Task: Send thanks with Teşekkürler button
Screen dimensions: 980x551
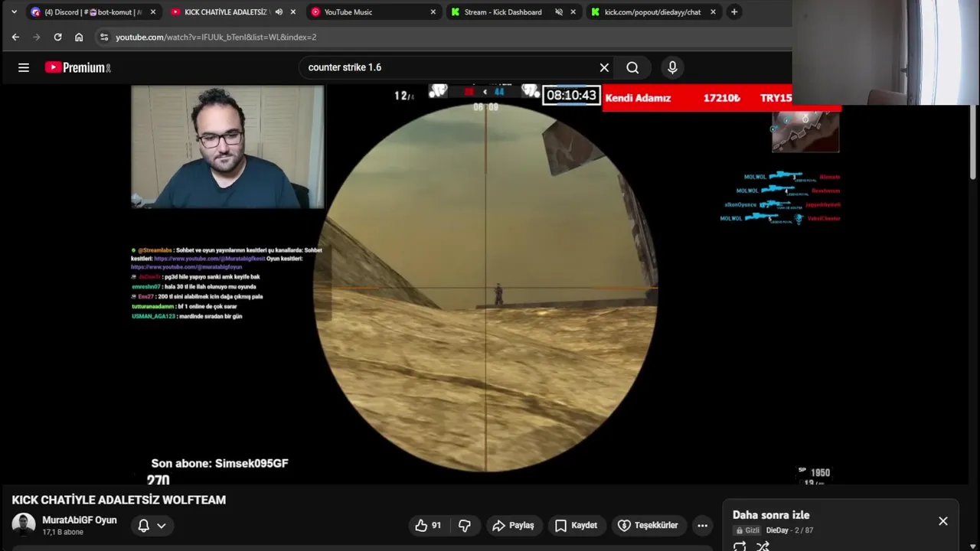Action: (x=648, y=526)
